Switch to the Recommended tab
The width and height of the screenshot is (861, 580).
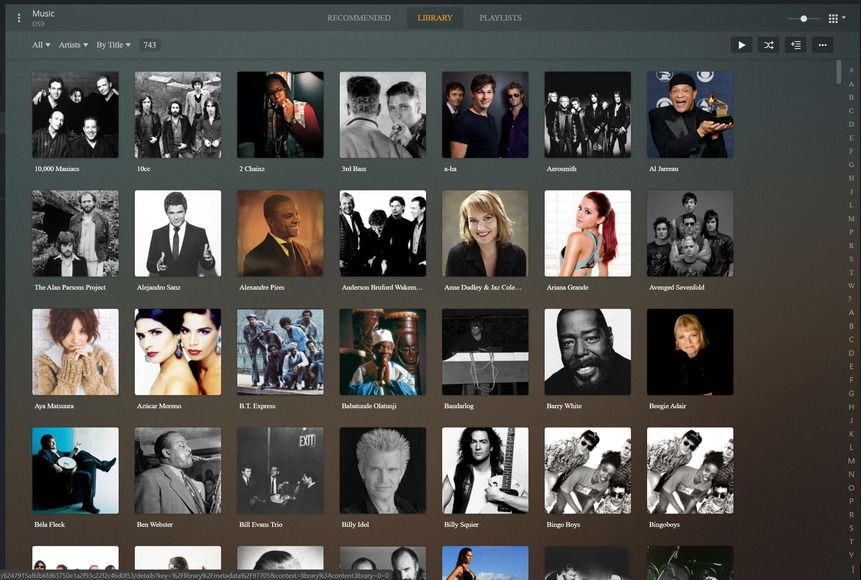(359, 18)
